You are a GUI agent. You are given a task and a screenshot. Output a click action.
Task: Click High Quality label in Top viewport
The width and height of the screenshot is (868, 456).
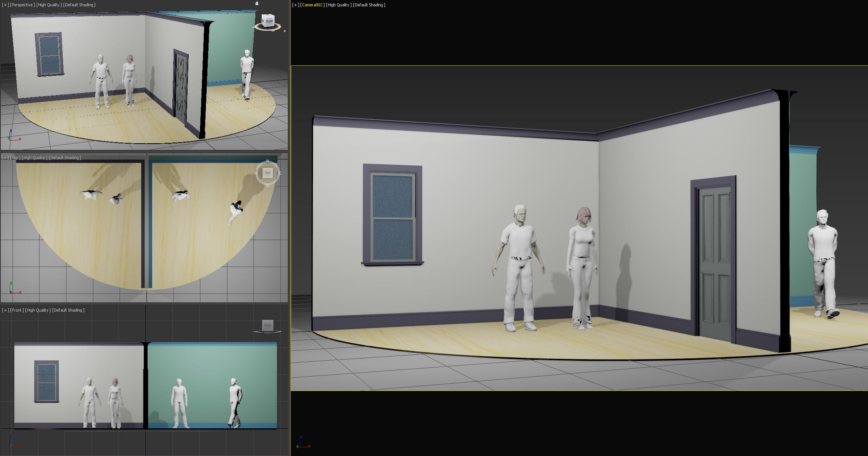click(34, 158)
